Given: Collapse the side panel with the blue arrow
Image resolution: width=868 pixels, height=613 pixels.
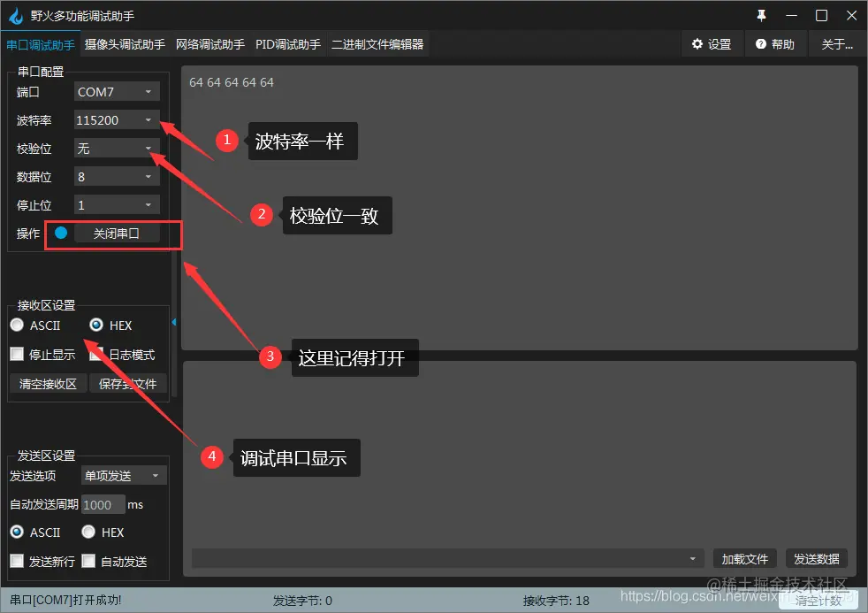Looking at the screenshot, I should click(x=174, y=323).
